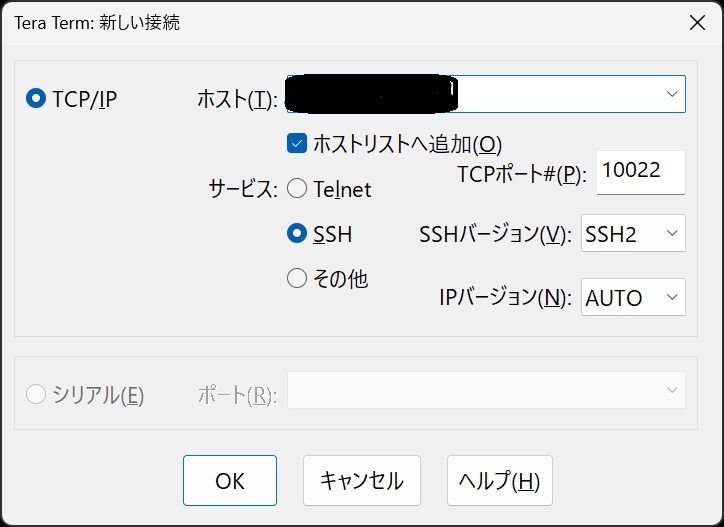Open the SSH version SSH2 dropdown

[x=633, y=234]
